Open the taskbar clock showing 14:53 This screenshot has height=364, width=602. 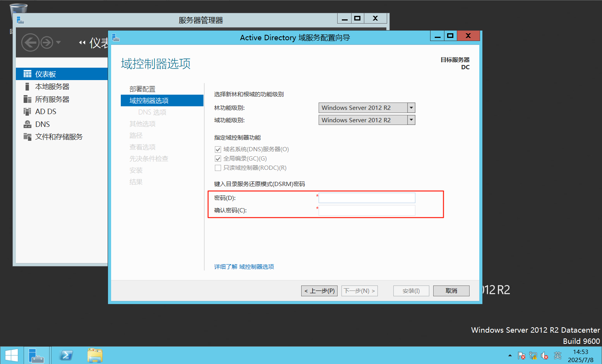[x=581, y=355]
